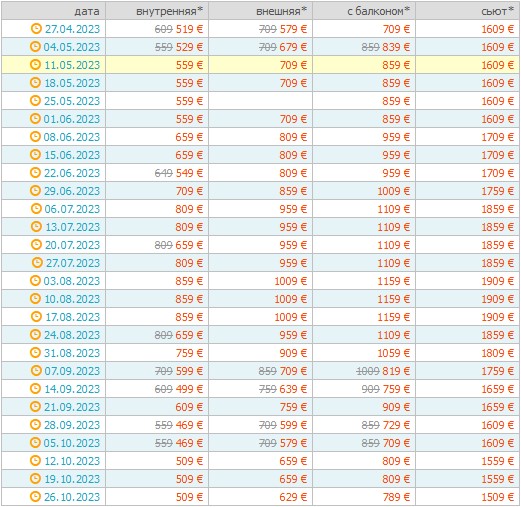The image size is (521, 507).
Task: Click the clock icon beside 26.10.2023
Action: (x=35, y=496)
